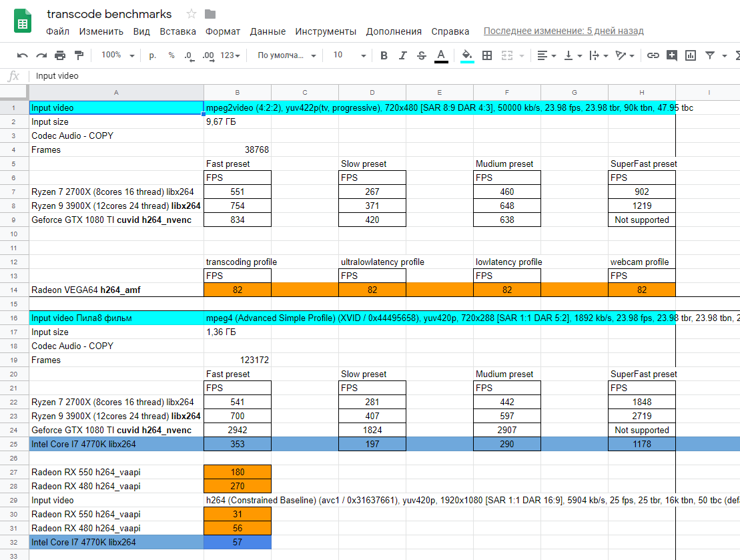Viewport: 740px width, 560px height.
Task: Click the insert comment icon
Action: pos(671,55)
